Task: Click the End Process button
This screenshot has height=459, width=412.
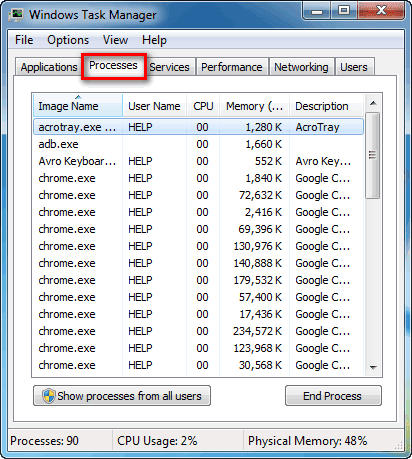Action: click(333, 396)
